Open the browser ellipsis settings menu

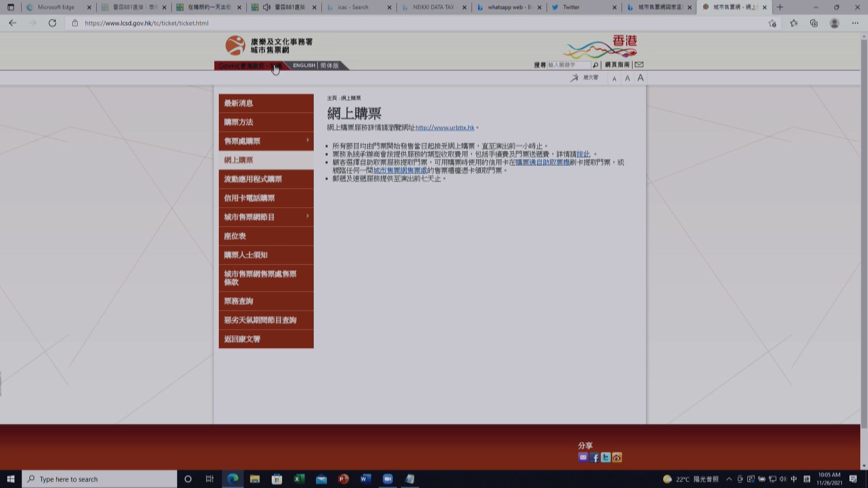point(855,23)
